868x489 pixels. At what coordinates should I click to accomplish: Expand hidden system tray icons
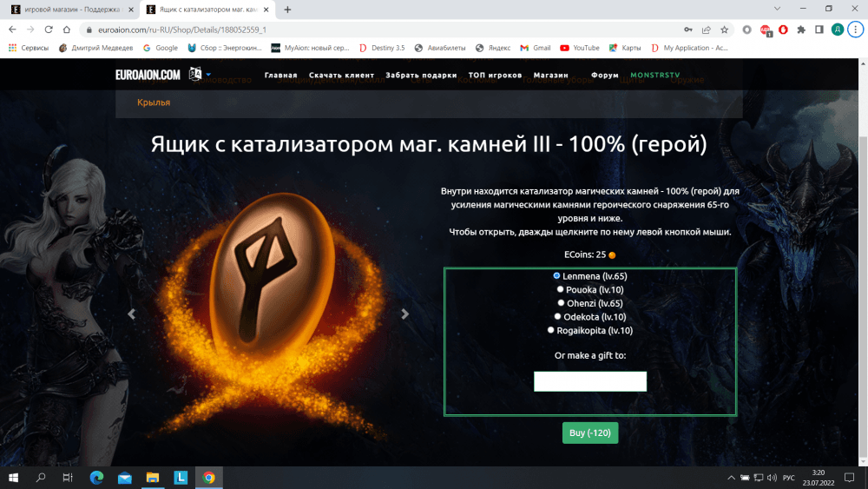click(x=731, y=478)
